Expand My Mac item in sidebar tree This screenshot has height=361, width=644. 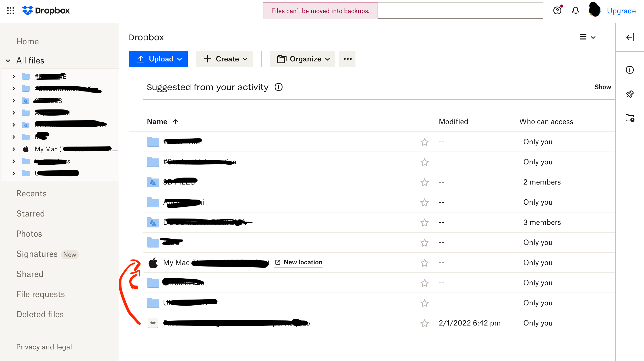(14, 149)
